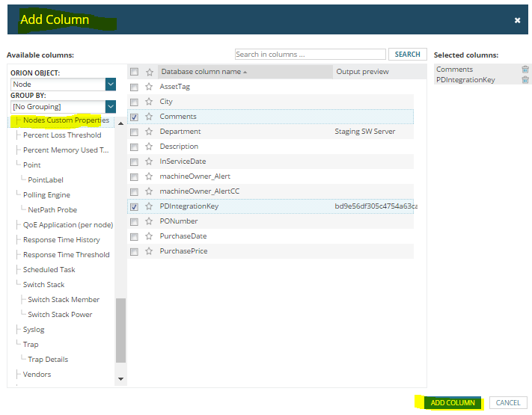Image resolution: width=532 pixels, height=415 pixels.
Task: Star the machineOwner_Alert column
Action: point(149,176)
